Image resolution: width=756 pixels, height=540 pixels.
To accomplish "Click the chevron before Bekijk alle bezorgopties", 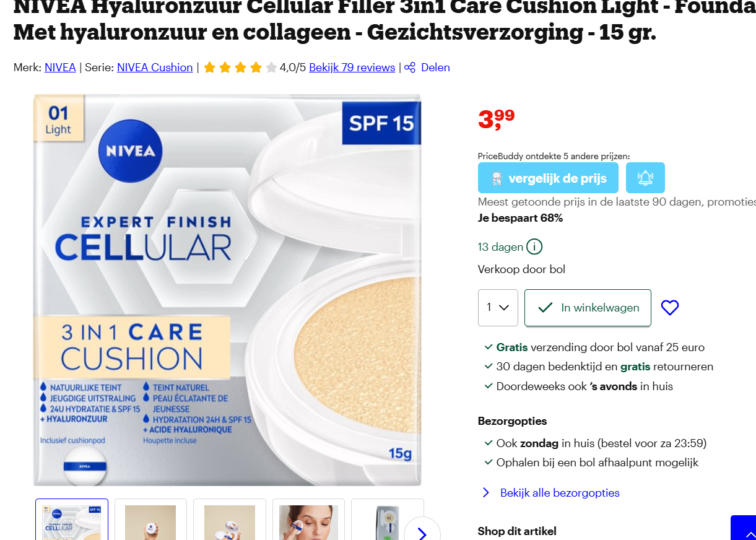I will (486, 493).
